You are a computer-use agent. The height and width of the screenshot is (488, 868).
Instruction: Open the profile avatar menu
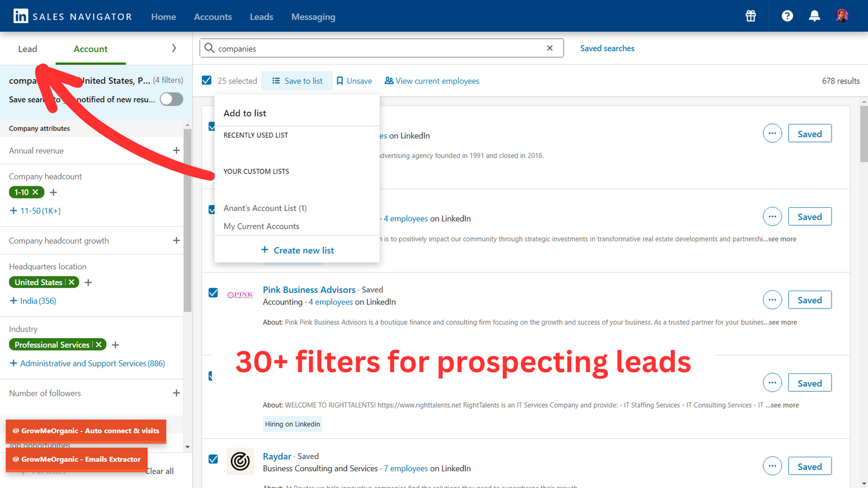[842, 16]
